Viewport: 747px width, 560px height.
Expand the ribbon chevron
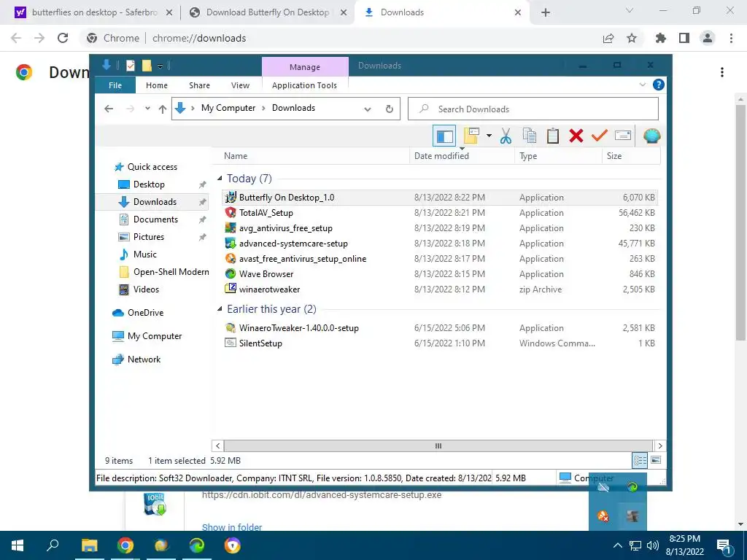[x=642, y=85]
